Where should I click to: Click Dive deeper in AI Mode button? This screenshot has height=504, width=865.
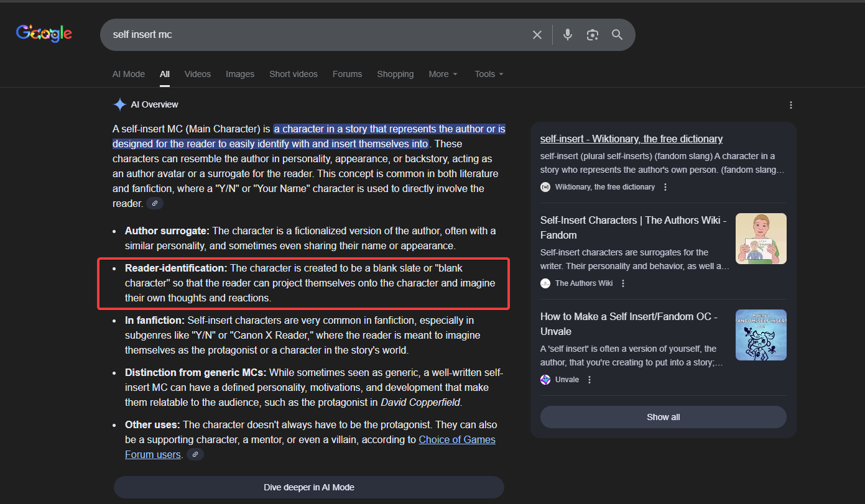[309, 487]
